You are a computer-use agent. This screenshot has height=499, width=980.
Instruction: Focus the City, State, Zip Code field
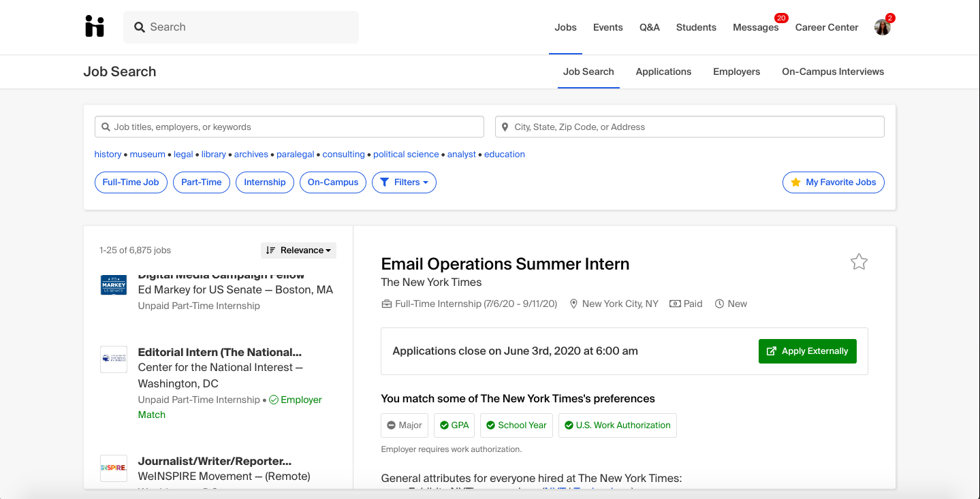pyautogui.click(x=690, y=127)
